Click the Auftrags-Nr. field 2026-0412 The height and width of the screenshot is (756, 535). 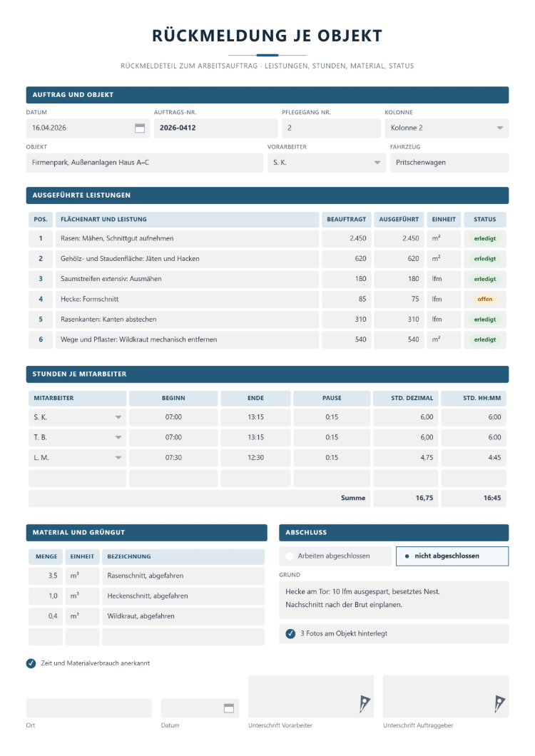[215, 128]
